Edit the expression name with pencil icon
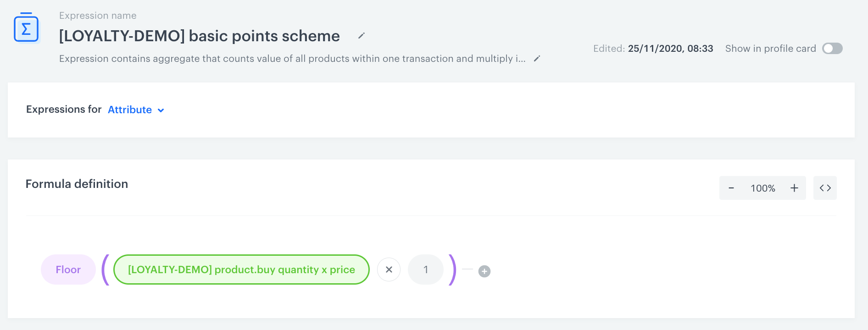The width and height of the screenshot is (868, 330). click(362, 36)
